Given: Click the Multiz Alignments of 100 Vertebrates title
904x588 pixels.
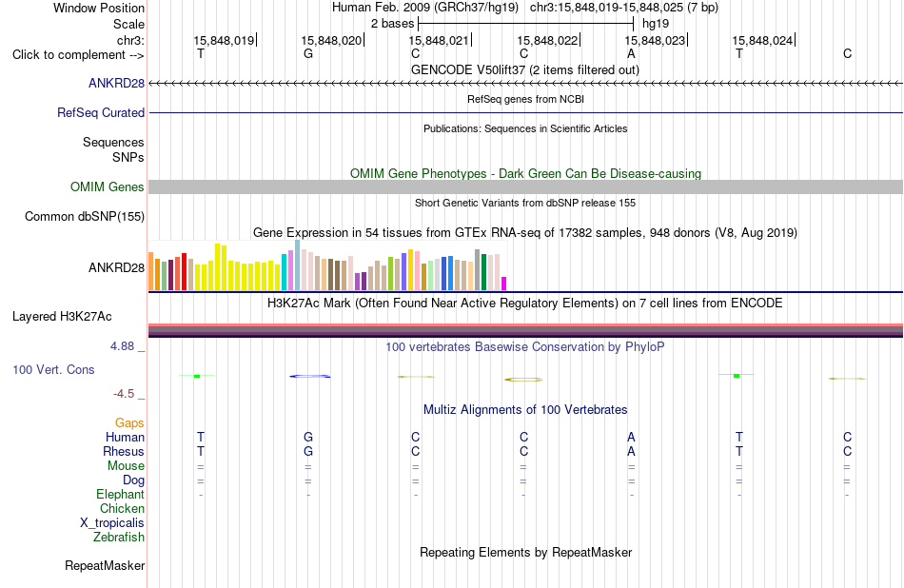Looking at the screenshot, I should coord(525,409).
